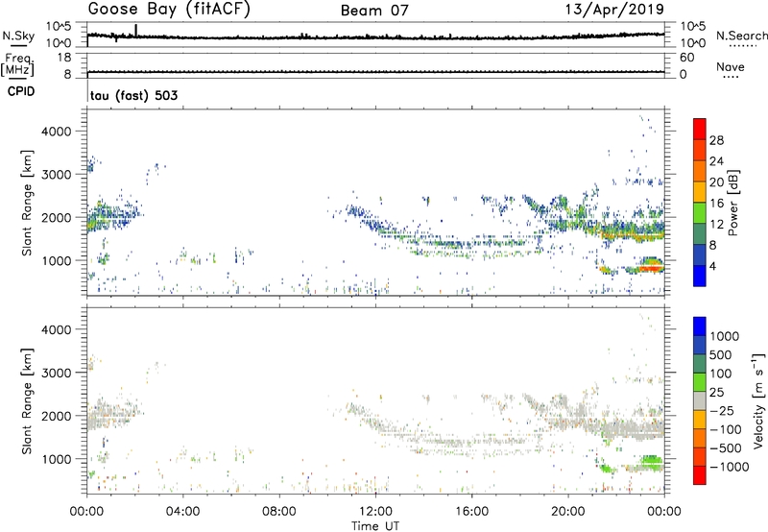This screenshot has width=768, height=532.
Task: Click the red bottom segment of Velocity colorbar
Action: click(x=700, y=475)
